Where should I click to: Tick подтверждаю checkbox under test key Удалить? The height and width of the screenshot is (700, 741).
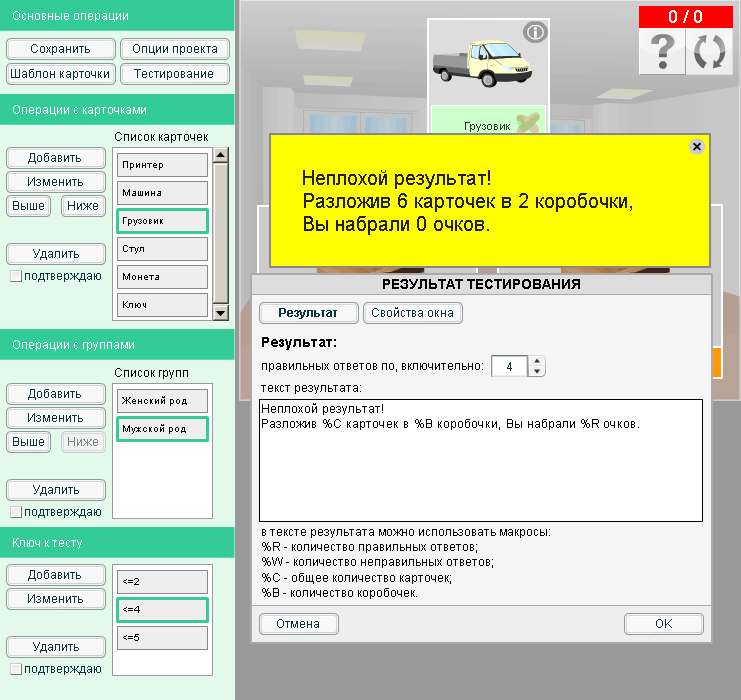(x=16, y=669)
